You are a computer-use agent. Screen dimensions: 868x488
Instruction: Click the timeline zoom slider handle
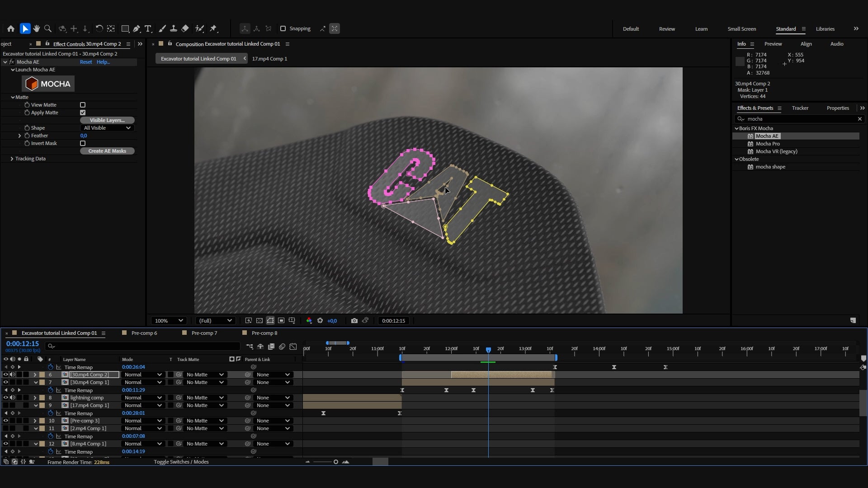[x=335, y=462]
